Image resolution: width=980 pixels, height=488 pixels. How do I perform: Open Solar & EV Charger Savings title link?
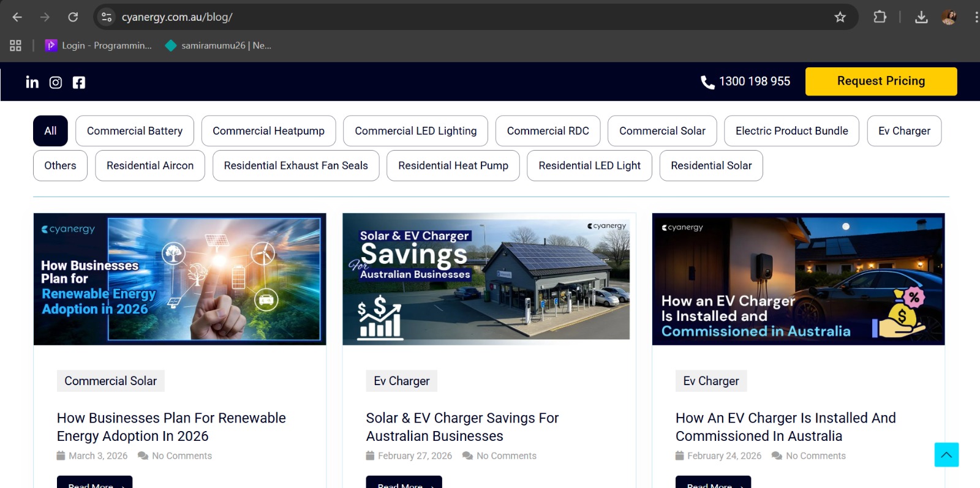coord(462,427)
